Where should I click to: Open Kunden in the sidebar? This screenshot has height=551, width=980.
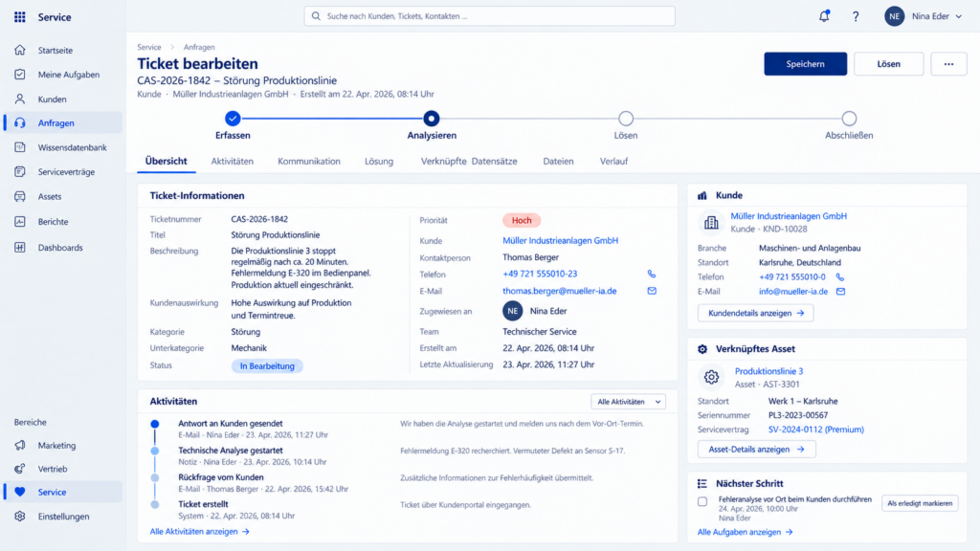pos(62,99)
